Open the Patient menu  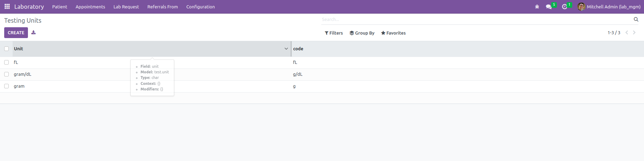[x=60, y=7]
